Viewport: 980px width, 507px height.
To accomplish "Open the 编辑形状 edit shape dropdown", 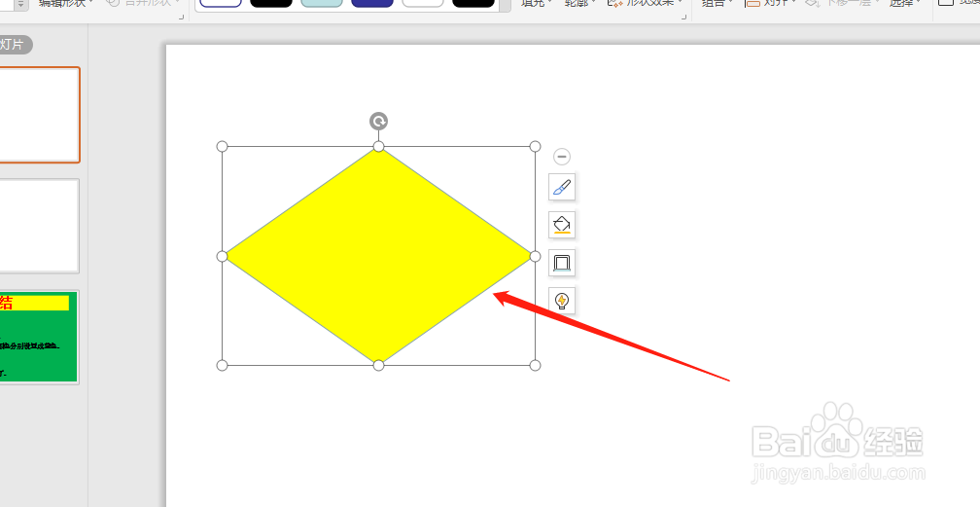I will pyautogui.click(x=65, y=3).
